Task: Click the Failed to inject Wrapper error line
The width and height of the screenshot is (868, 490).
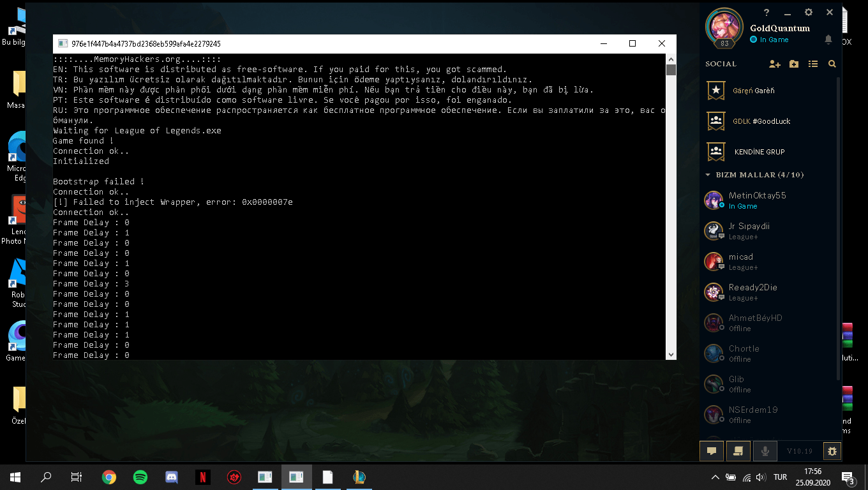Action: pyautogui.click(x=173, y=202)
